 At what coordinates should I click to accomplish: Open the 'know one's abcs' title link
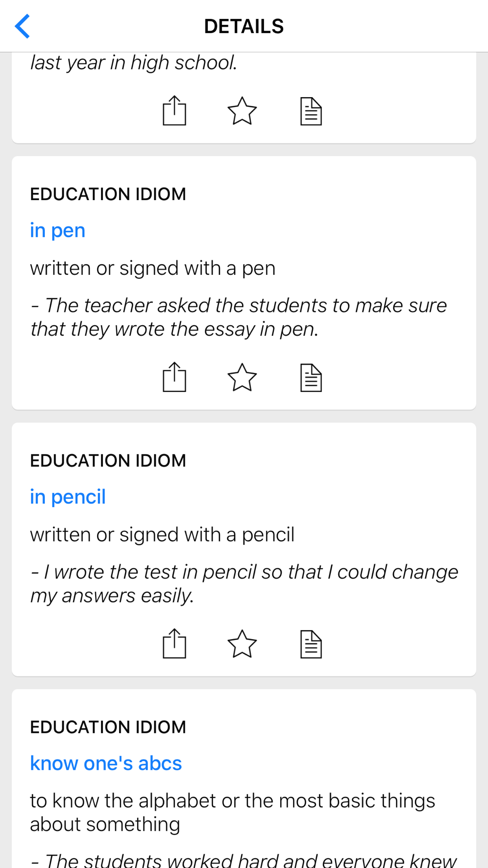coord(106,764)
